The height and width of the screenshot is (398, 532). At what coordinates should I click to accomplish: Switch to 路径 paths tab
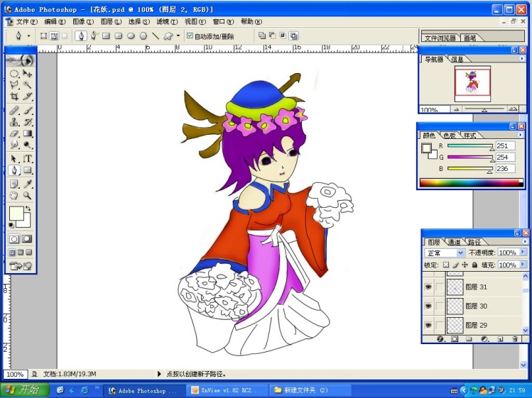click(474, 242)
